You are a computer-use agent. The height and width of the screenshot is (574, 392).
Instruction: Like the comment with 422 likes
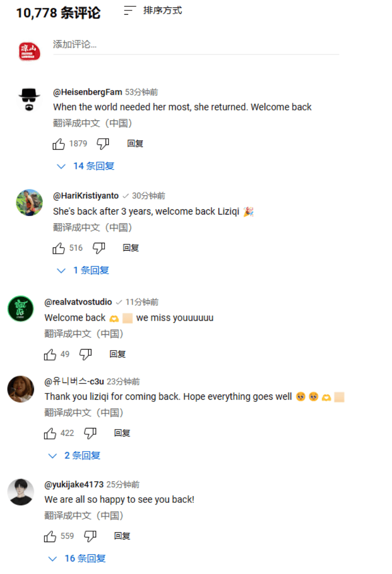pyautogui.click(x=50, y=434)
